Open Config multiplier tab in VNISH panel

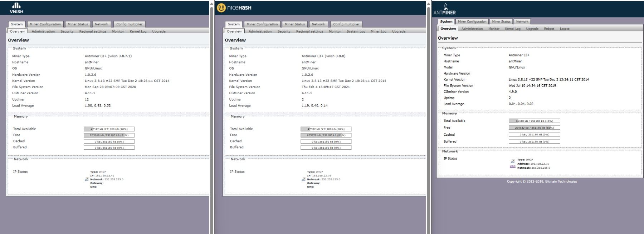click(x=130, y=24)
